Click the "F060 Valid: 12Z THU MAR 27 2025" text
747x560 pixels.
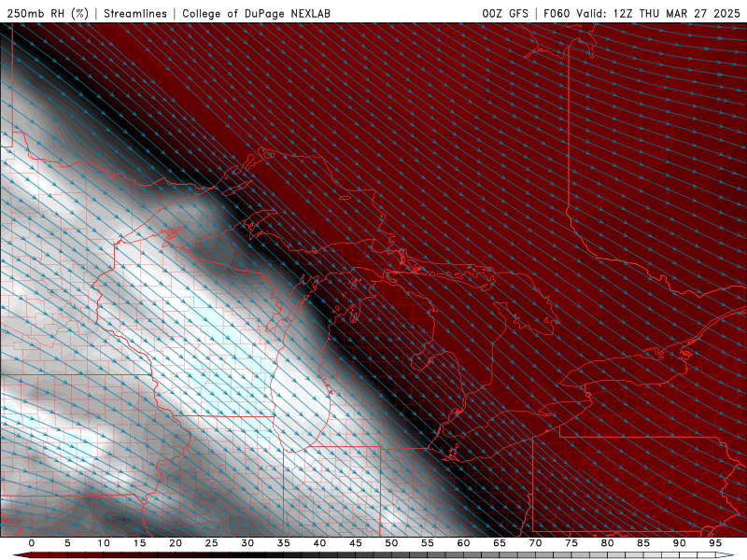(641, 13)
